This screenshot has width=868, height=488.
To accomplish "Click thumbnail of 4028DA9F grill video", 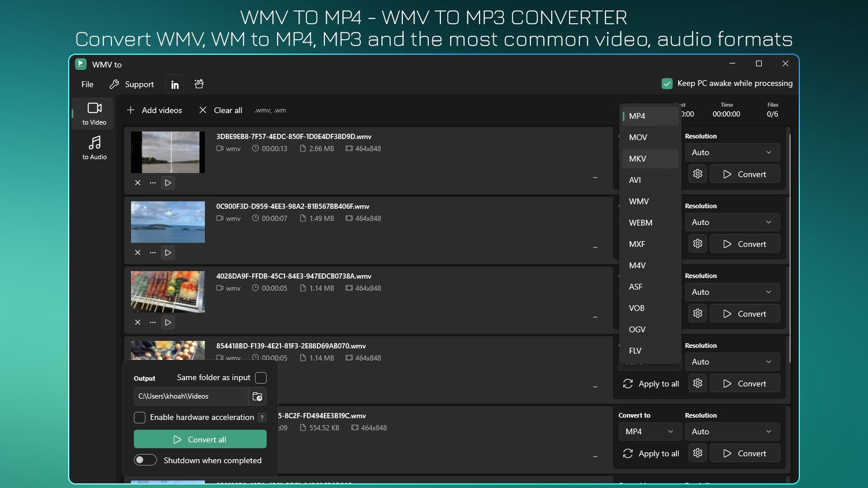I will 168,292.
